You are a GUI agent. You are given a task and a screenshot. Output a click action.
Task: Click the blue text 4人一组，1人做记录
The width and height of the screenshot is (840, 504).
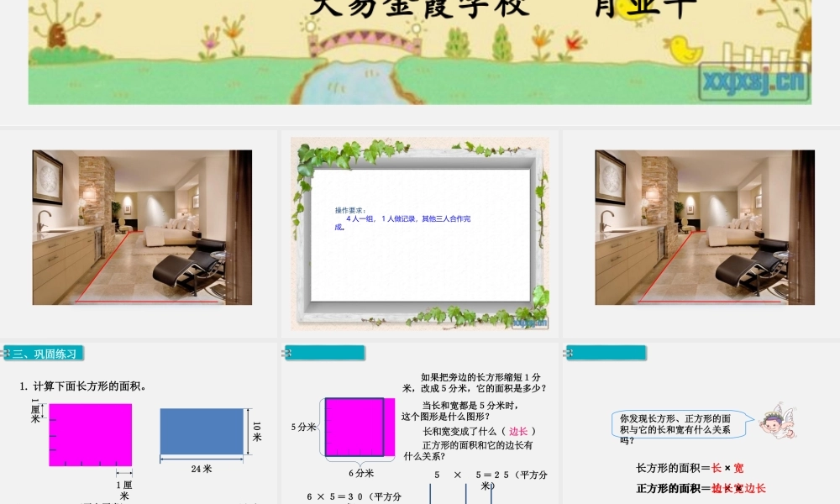pyautogui.click(x=402, y=223)
